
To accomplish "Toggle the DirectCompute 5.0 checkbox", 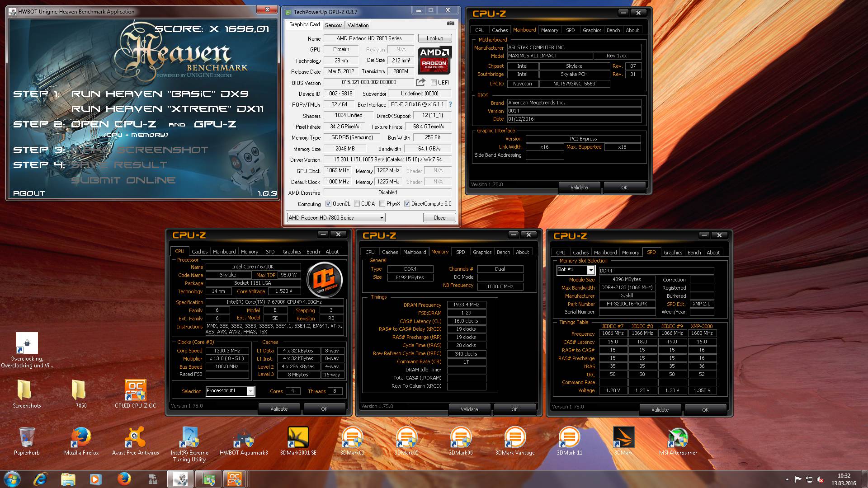I will (407, 204).
